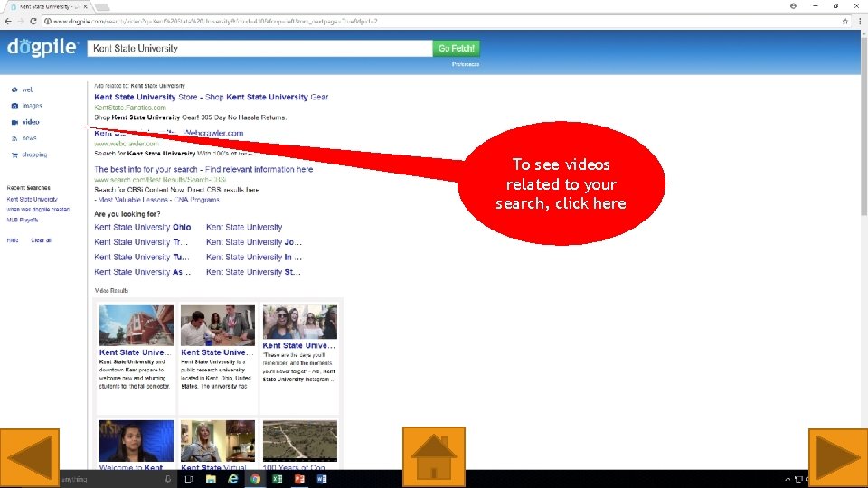The image size is (868, 488).
Task: Open 'The best info for your search' link
Action: point(203,169)
